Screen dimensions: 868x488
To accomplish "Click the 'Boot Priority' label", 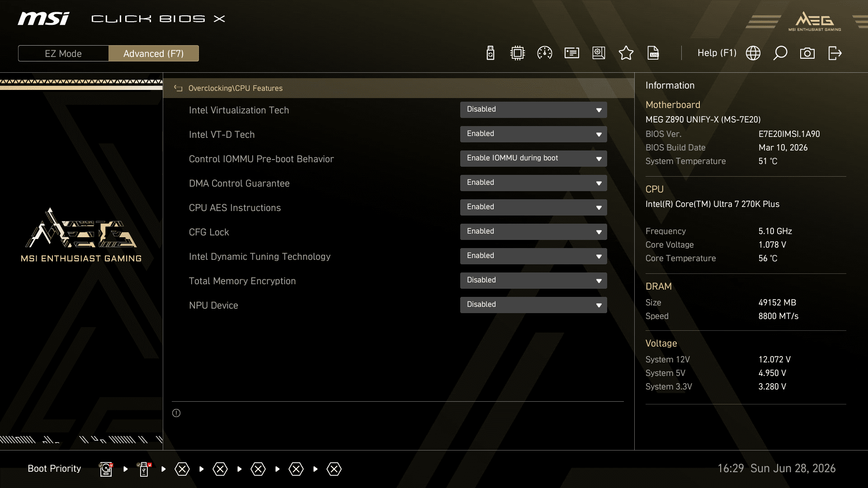I will click(x=54, y=469).
